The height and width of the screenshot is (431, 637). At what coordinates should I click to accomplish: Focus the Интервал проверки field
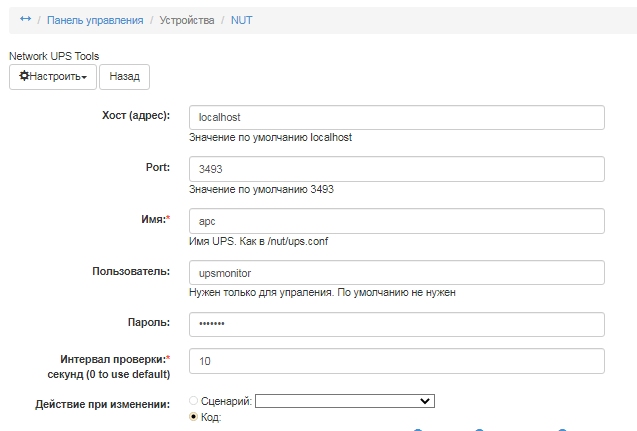pos(397,360)
